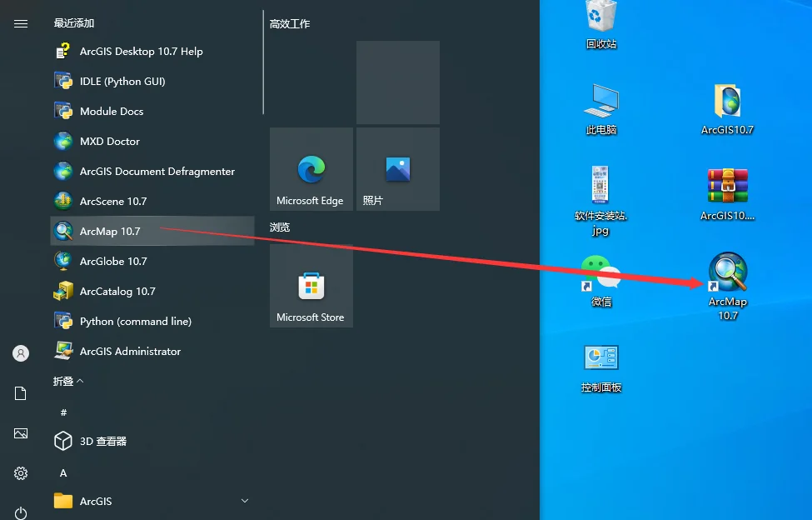Select the ArcMap 10.7 desktop shortcut
The image size is (812, 520).
coord(728,286)
